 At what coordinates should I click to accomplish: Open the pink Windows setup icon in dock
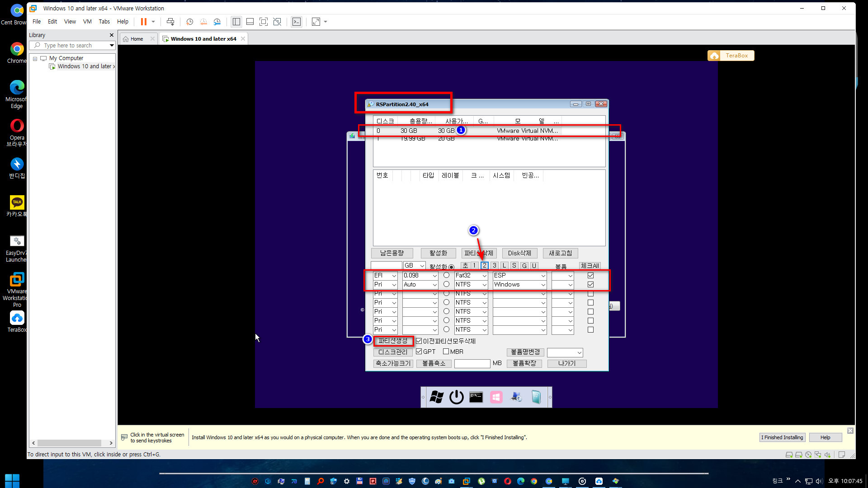pos(496,397)
